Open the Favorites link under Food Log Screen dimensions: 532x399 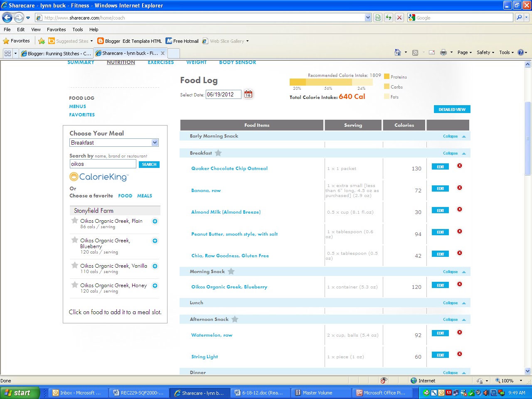pyautogui.click(x=82, y=115)
